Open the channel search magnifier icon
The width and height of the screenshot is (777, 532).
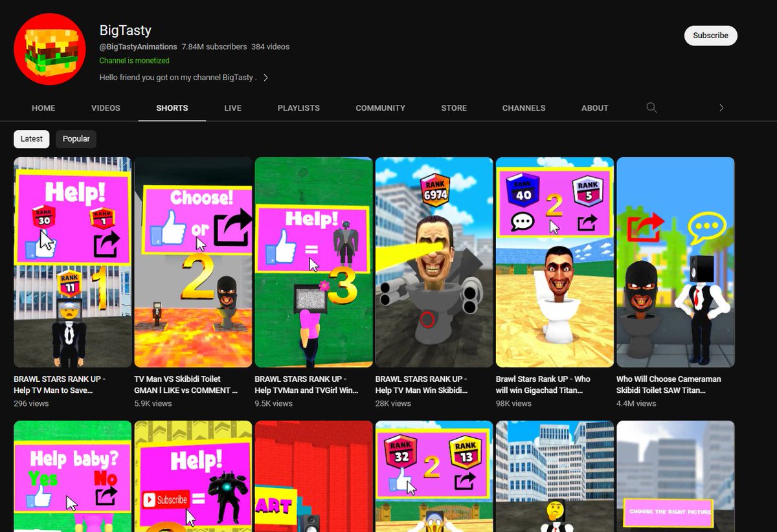[652, 107]
